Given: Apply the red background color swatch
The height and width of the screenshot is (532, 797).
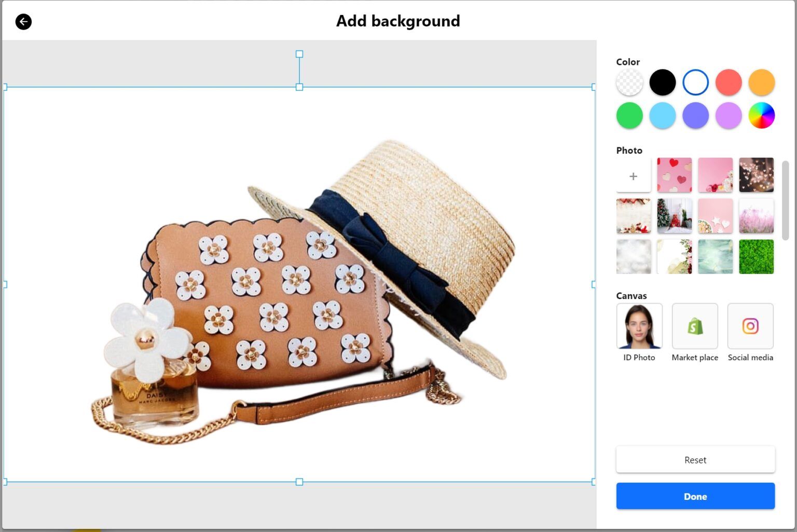Looking at the screenshot, I should click(x=729, y=82).
